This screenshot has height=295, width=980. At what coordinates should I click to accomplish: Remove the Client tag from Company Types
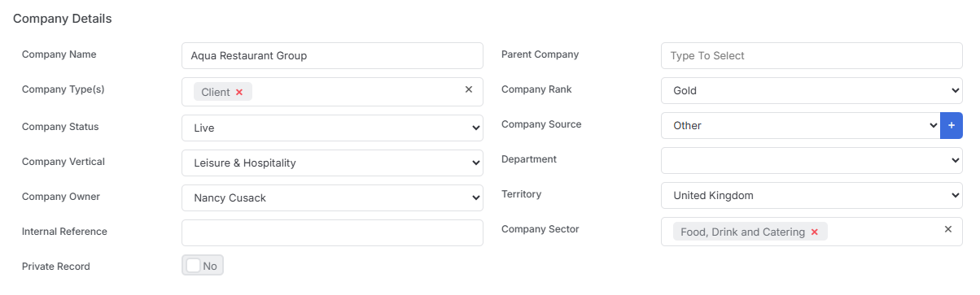click(239, 93)
